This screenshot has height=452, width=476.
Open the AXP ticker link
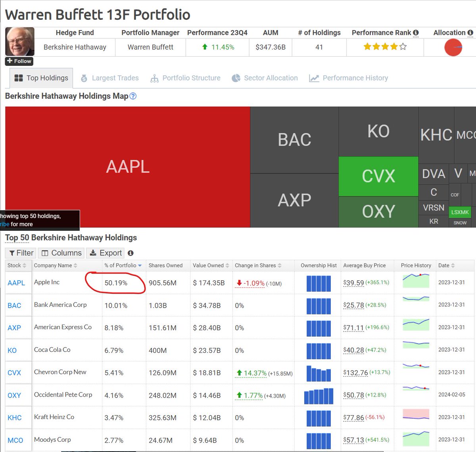(14, 328)
